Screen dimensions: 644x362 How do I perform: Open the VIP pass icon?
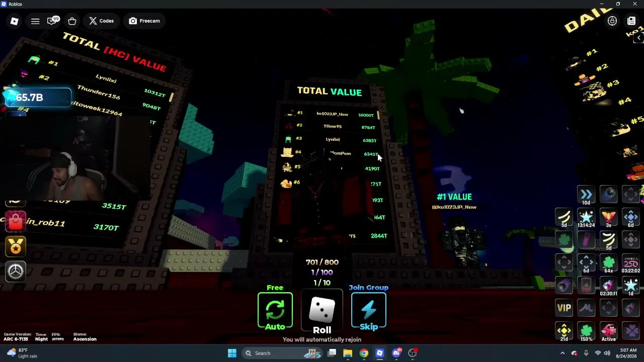pyautogui.click(x=564, y=308)
